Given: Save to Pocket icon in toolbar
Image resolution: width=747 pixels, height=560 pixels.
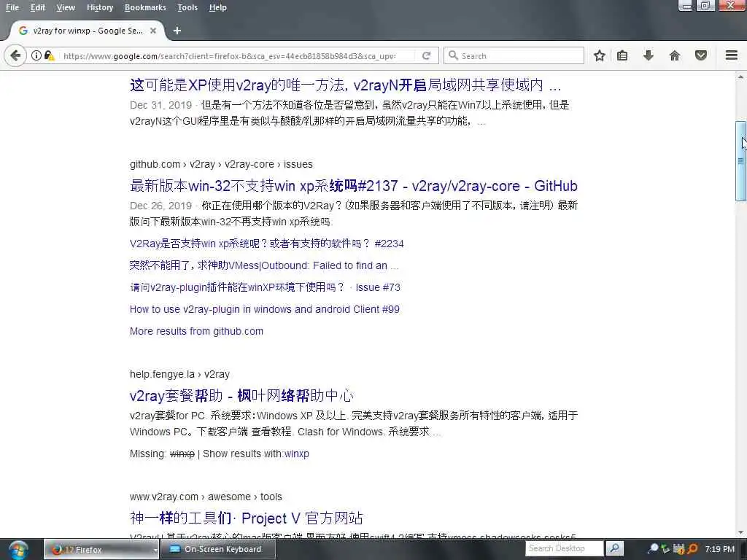Looking at the screenshot, I should (701, 55).
